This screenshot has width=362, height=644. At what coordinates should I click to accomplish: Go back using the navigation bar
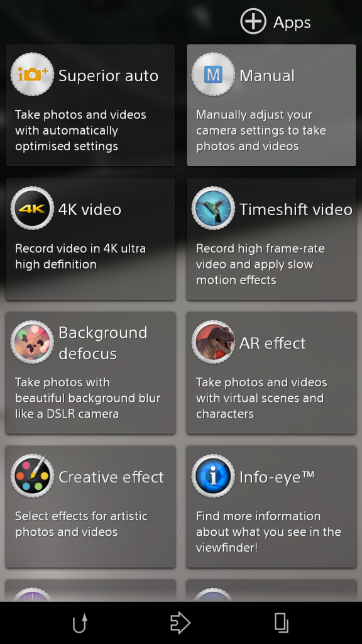[80, 623]
